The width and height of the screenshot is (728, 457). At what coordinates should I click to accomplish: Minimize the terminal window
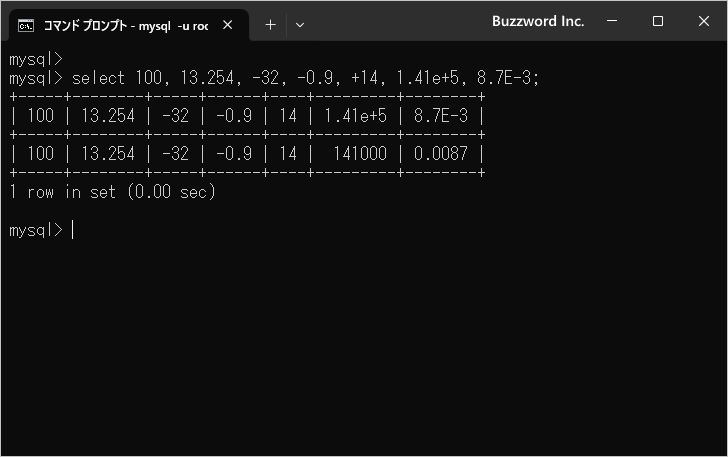[612, 21]
